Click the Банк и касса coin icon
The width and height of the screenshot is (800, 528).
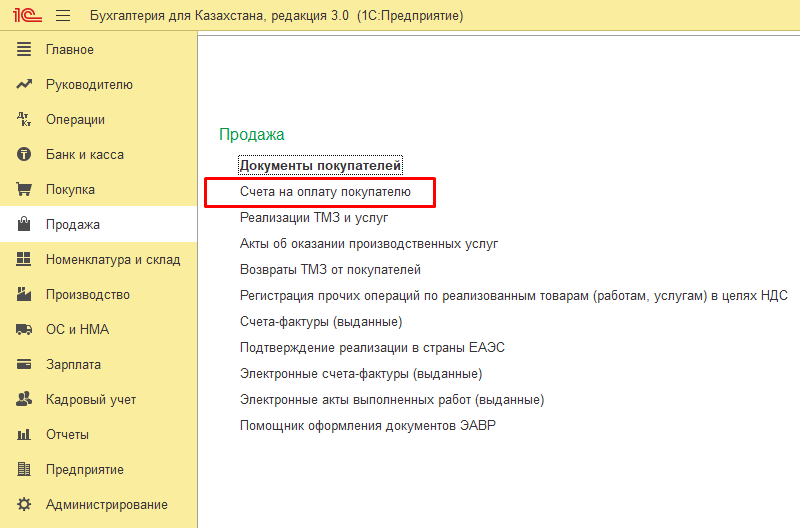[x=25, y=155]
